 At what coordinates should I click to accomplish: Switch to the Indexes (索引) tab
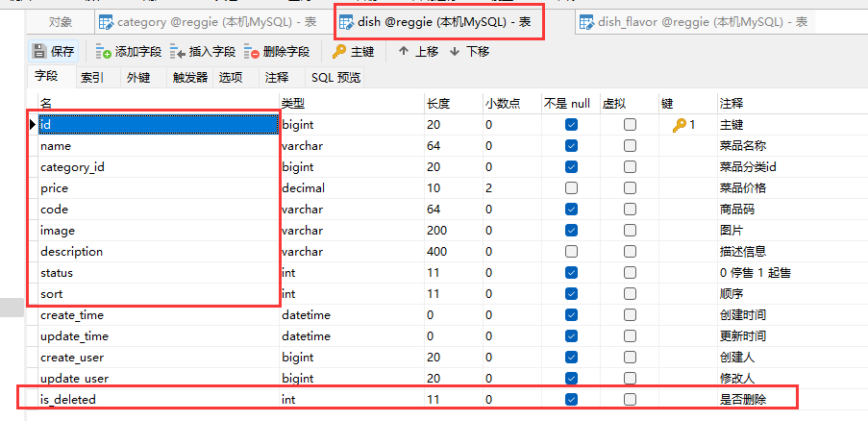(92, 78)
